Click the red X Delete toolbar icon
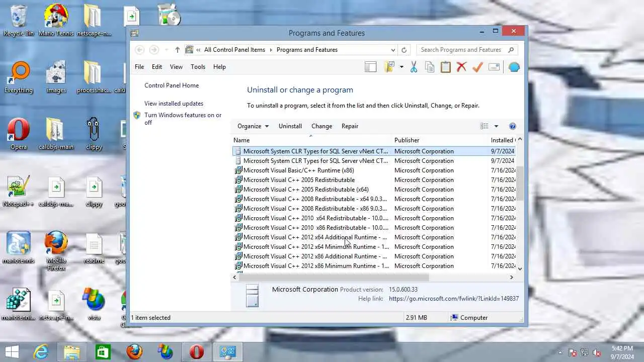 tap(461, 67)
